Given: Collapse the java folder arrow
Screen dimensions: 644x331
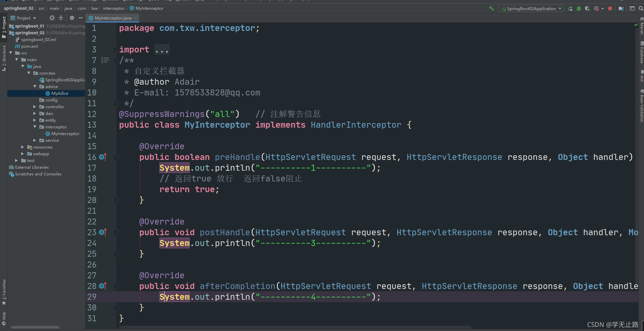Looking at the screenshot, I should click(x=23, y=67).
